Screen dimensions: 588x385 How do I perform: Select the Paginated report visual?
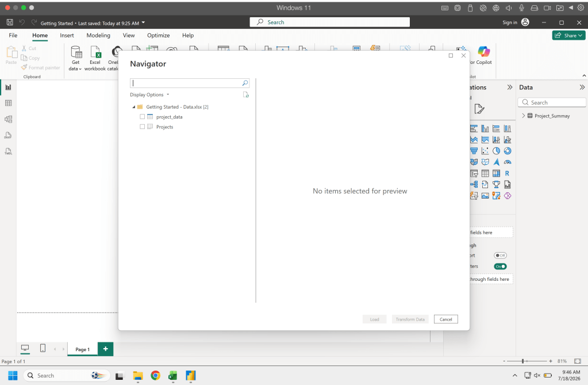point(508,184)
